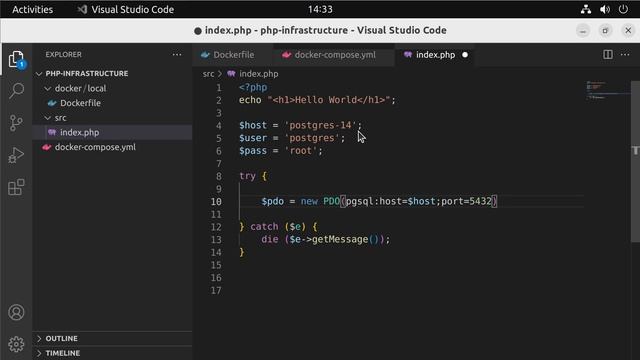Click line number 10 in the gutter
The width and height of the screenshot is (640, 360).
[216, 201]
